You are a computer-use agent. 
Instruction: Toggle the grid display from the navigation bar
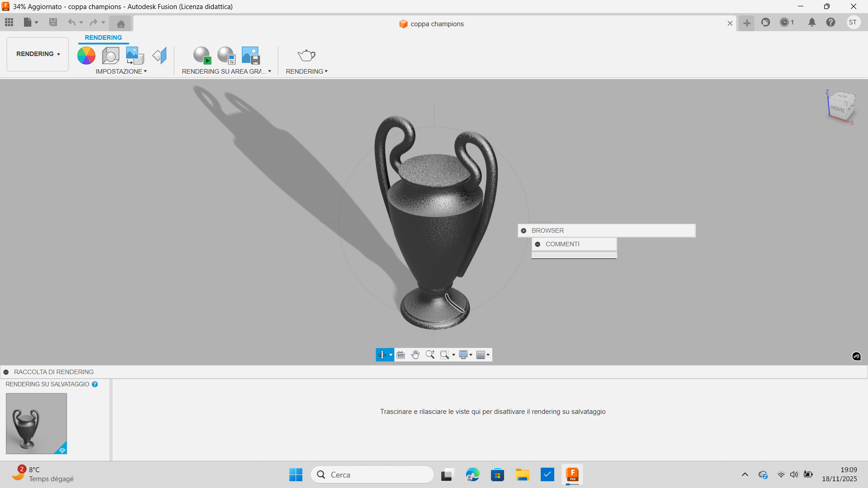click(x=481, y=355)
